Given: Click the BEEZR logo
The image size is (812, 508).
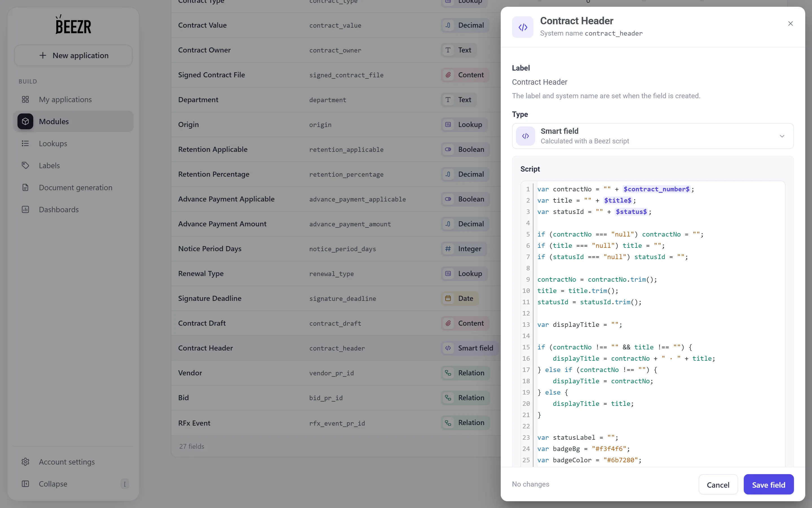Looking at the screenshot, I should click(x=73, y=25).
